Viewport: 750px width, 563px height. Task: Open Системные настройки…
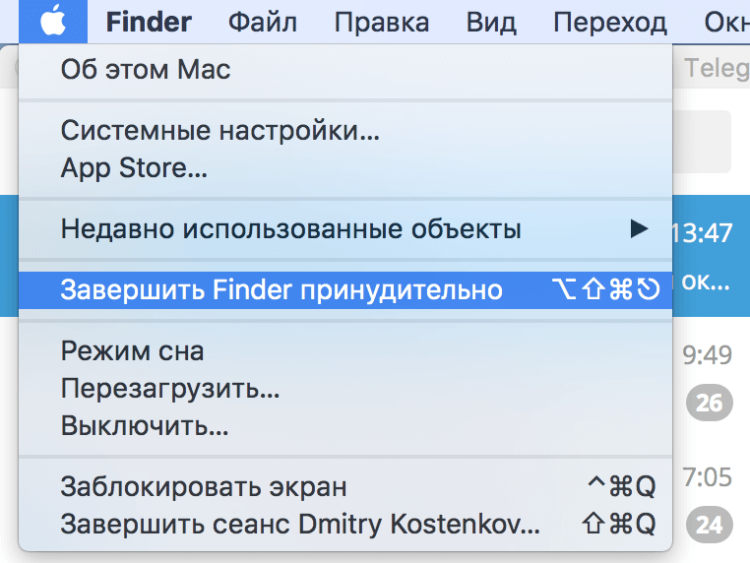pyautogui.click(x=345, y=130)
